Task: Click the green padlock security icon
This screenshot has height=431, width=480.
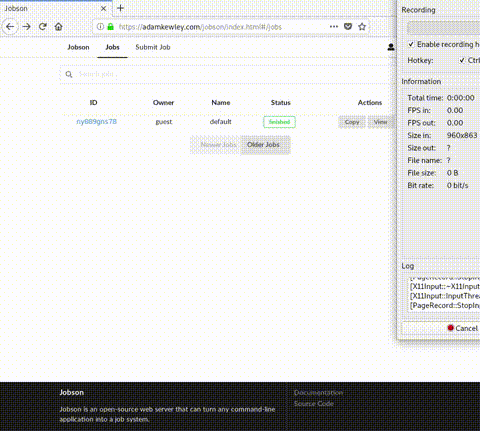Action: [x=110, y=27]
